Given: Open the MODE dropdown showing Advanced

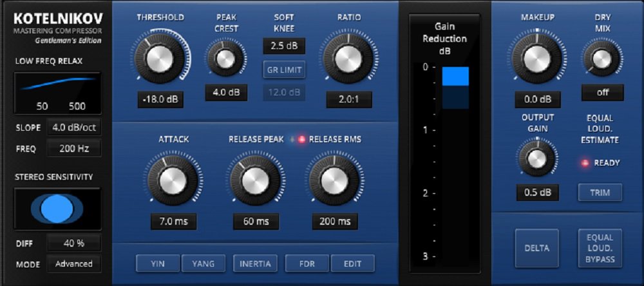Looking at the screenshot, I should pos(73,264).
